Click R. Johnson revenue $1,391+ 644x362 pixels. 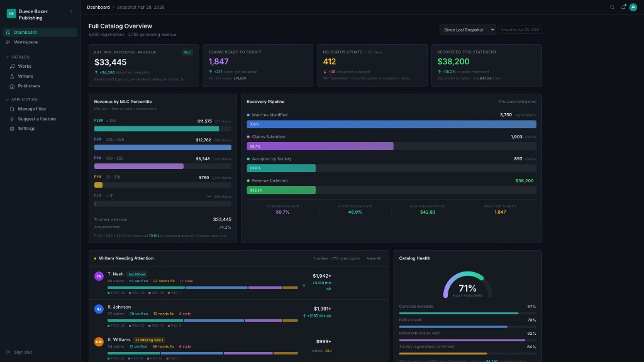tap(323, 309)
